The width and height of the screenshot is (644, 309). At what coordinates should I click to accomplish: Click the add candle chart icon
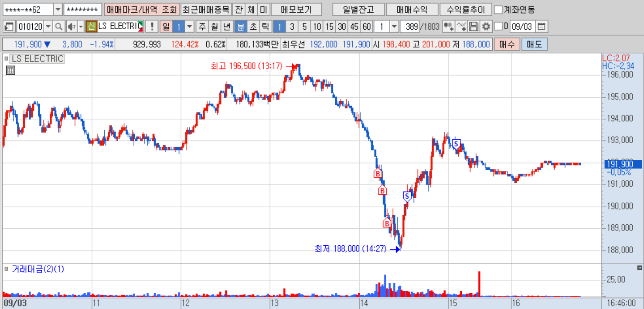tap(448, 27)
